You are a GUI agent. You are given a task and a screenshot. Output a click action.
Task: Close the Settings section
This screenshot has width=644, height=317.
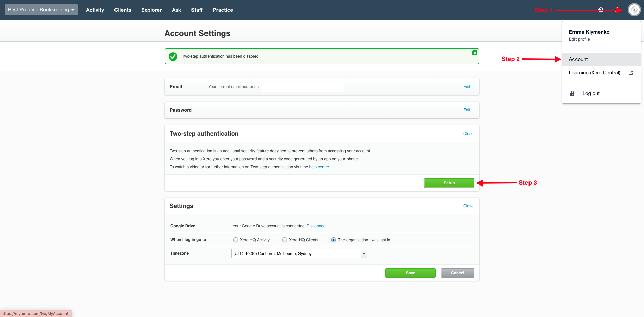(x=468, y=206)
